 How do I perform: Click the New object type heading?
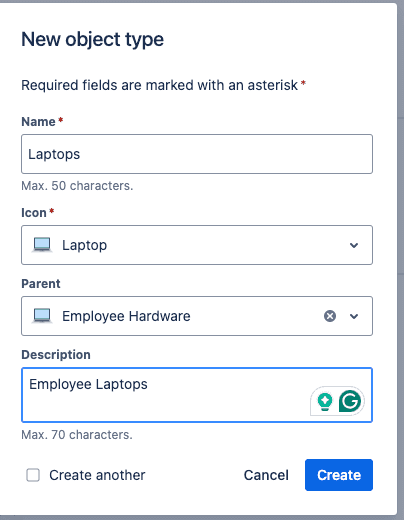point(93,39)
